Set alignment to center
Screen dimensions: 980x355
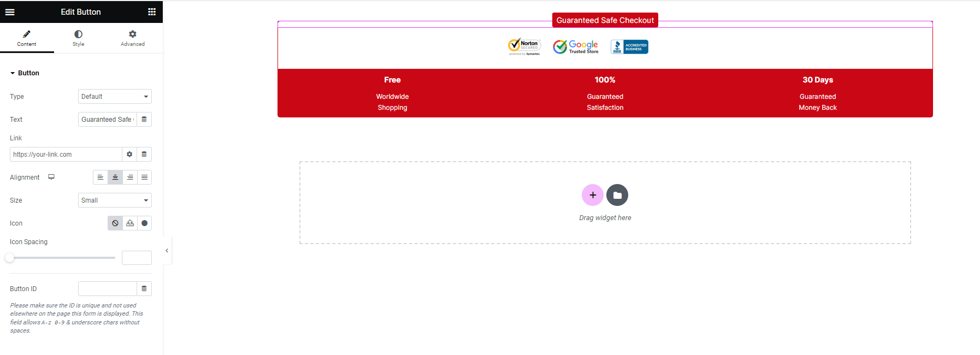click(115, 177)
